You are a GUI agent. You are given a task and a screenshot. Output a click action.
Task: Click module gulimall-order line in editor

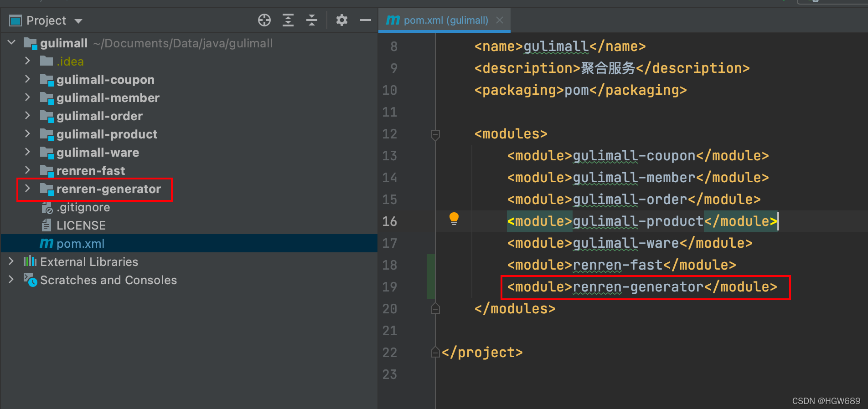(634, 199)
